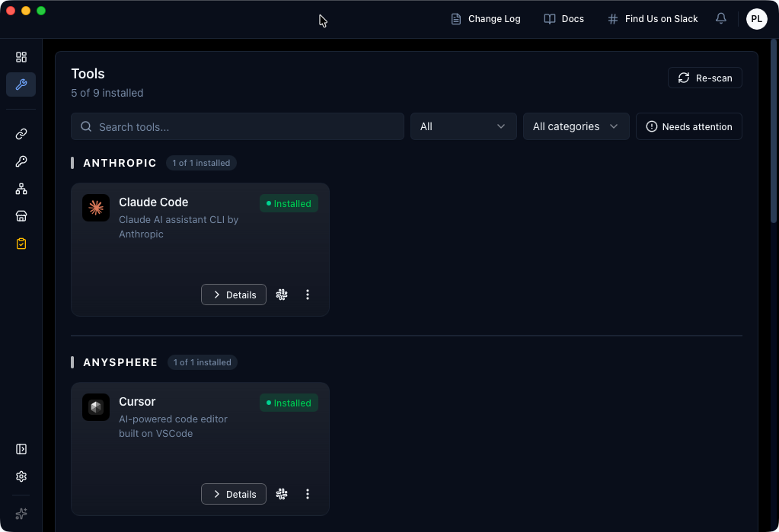Click the Claude Code starburst logo
The width and height of the screenshot is (779, 532).
point(96,208)
